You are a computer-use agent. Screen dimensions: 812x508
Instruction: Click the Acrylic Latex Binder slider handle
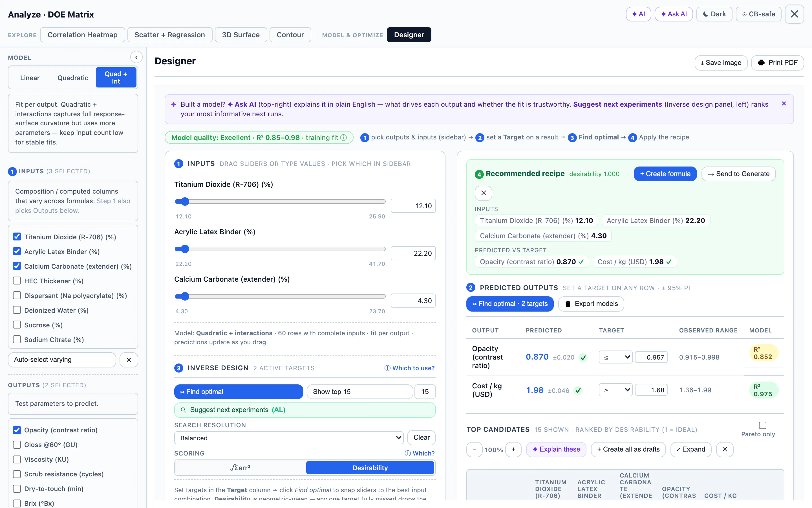(x=185, y=249)
